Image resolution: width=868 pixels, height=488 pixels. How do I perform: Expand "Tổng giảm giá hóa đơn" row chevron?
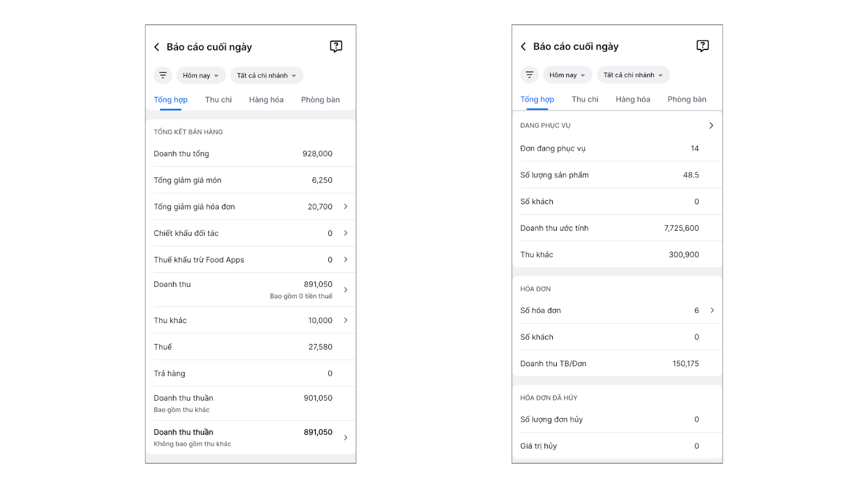346,207
